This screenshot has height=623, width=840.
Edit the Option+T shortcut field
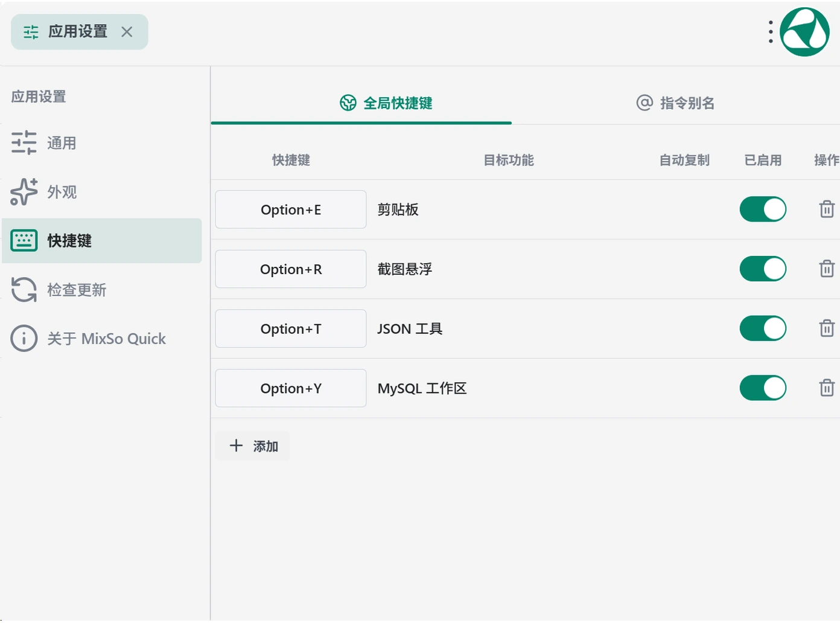[x=291, y=328]
